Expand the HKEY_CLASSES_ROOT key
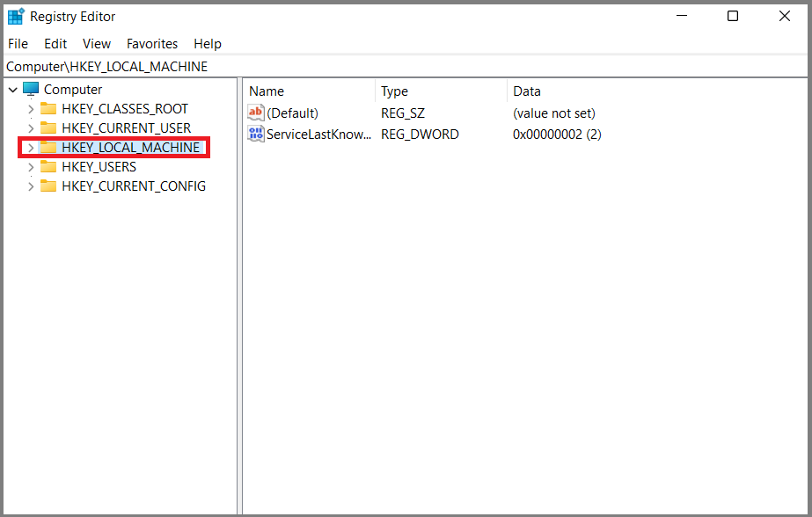Screen dimensions: 812x517 31,109
